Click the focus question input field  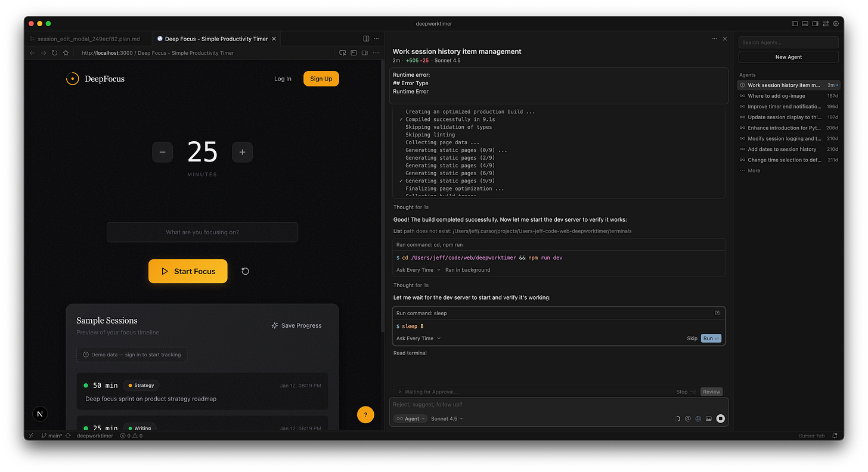[x=202, y=232]
